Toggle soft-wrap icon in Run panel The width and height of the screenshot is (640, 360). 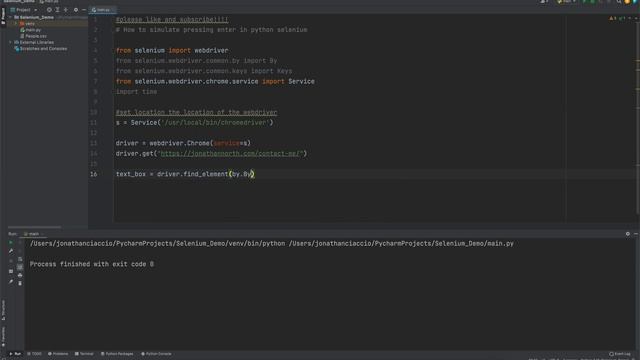point(20,259)
